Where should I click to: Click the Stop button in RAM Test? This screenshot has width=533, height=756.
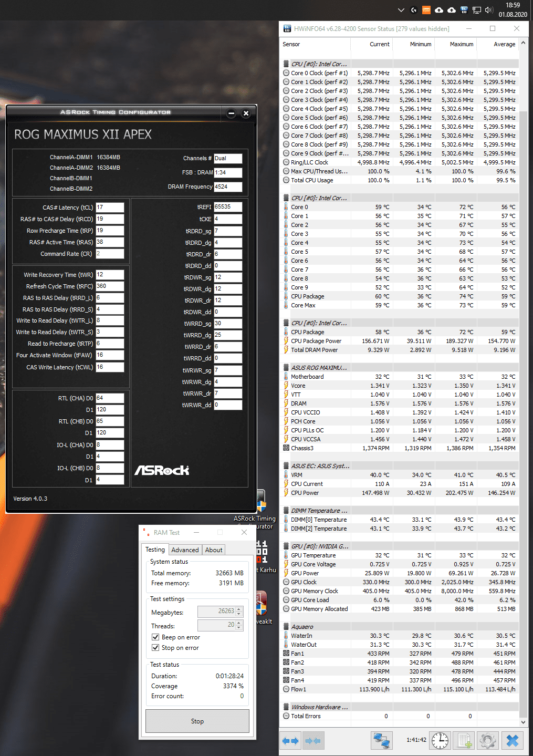tap(197, 721)
